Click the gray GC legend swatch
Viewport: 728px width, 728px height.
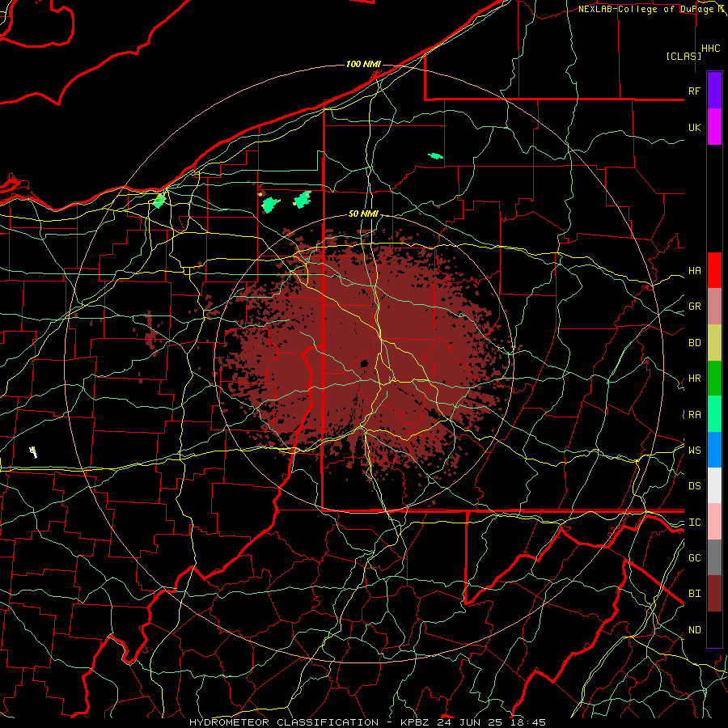coord(714,557)
